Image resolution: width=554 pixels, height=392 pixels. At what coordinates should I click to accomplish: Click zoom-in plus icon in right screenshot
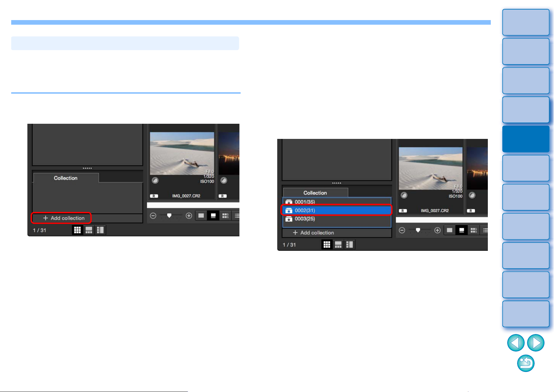coord(437,230)
